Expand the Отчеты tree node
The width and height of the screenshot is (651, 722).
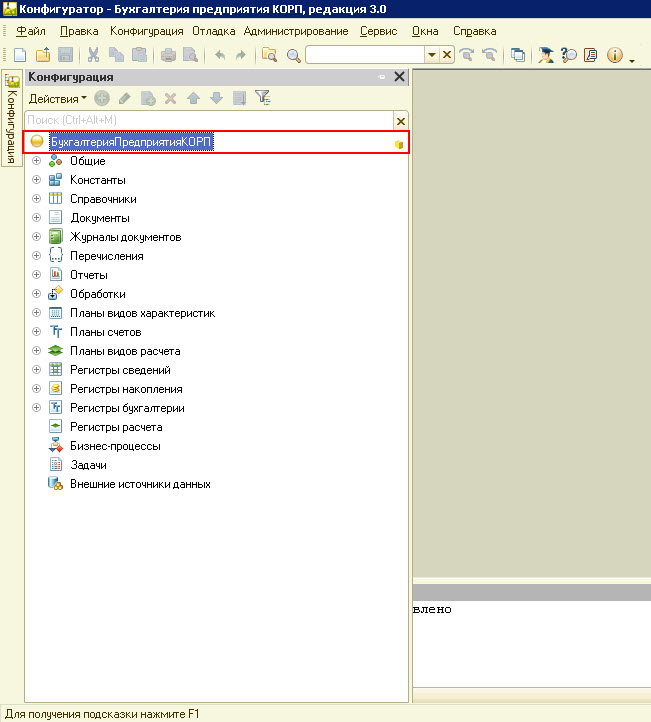coord(36,274)
